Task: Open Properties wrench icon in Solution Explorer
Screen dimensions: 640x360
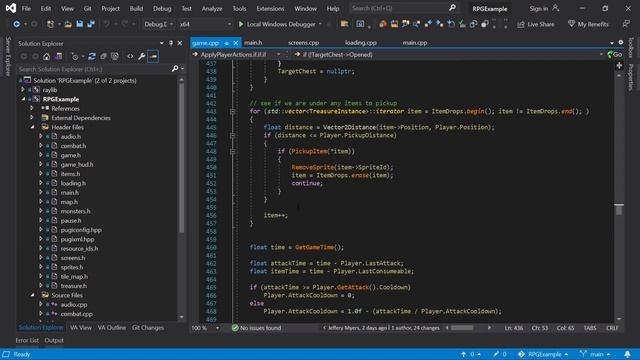Action: [141, 56]
